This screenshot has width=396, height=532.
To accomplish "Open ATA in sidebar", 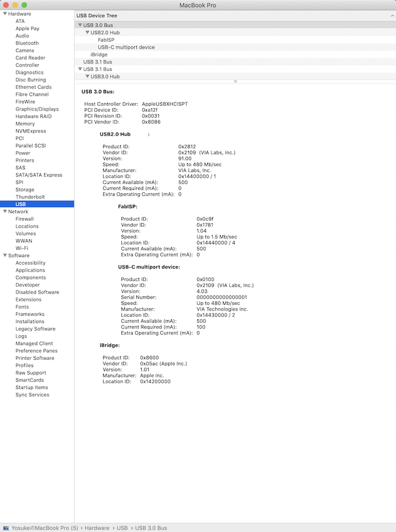I will 20,21.
